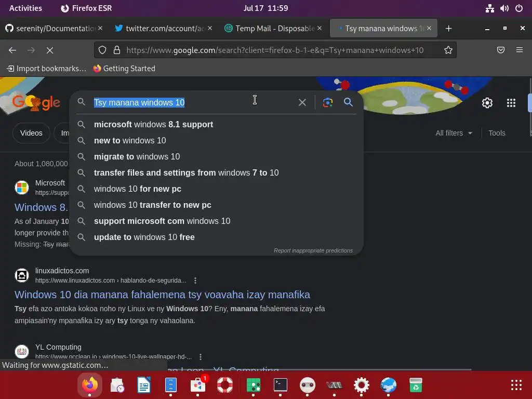Image resolution: width=532 pixels, height=399 pixels.
Task: Choose suggestion migrate to windows 10
Action: click(217, 157)
